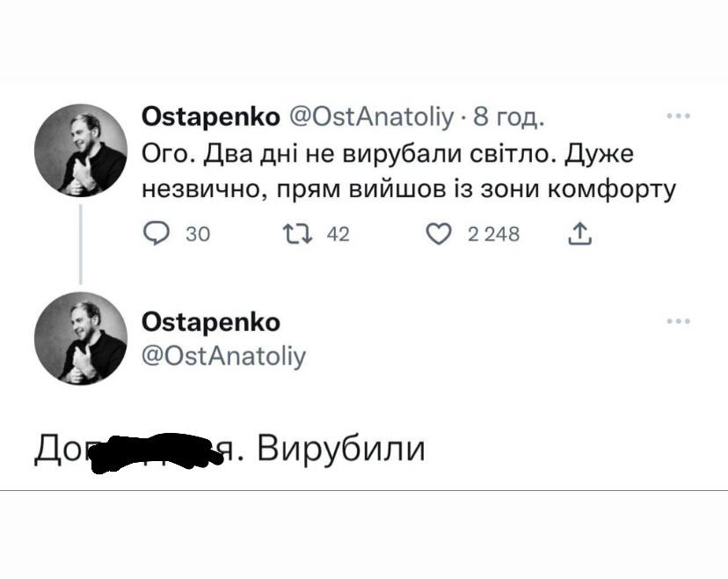Image resolution: width=728 pixels, height=579 pixels.
Task: Open the share icon on the first tweet
Action: click(579, 233)
